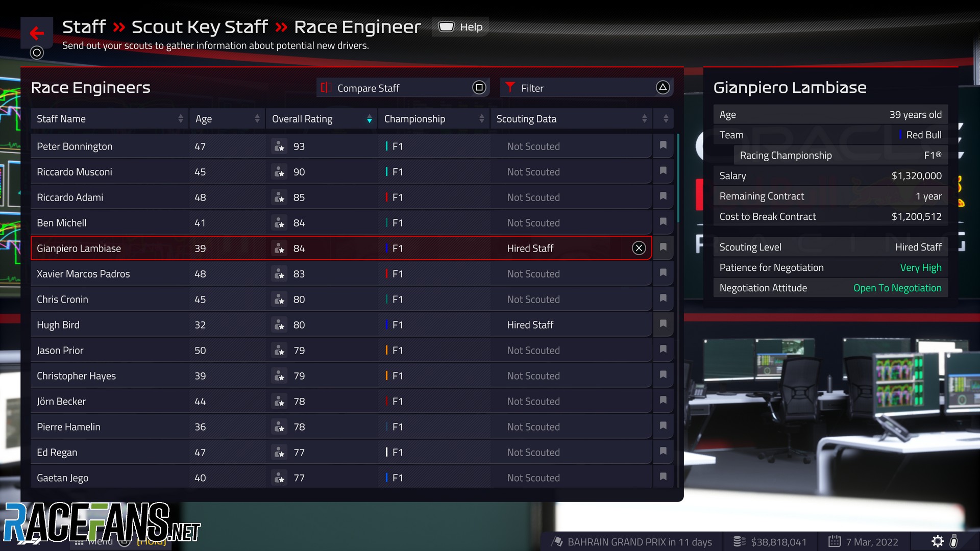Select the calendar icon beside 7 Mar 2022
This screenshot has width=980, height=551.
836,542
